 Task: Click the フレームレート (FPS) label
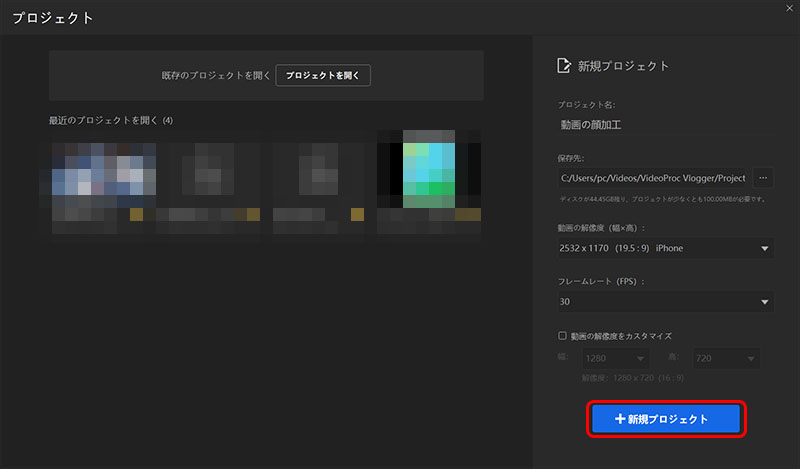click(x=601, y=282)
